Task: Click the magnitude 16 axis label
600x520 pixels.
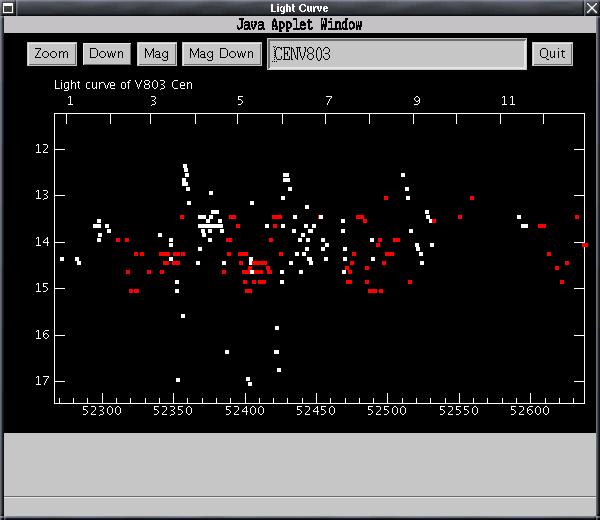Action: coord(42,335)
